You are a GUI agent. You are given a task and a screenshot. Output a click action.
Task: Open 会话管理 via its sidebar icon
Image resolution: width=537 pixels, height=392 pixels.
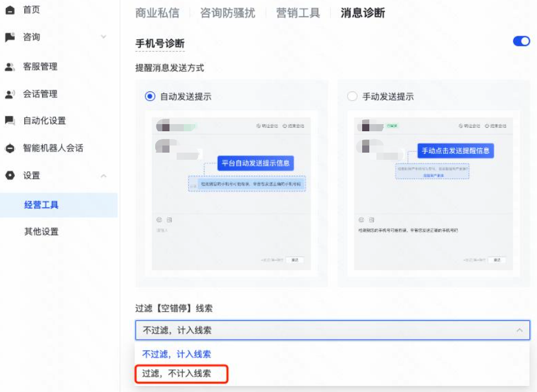click(9, 94)
